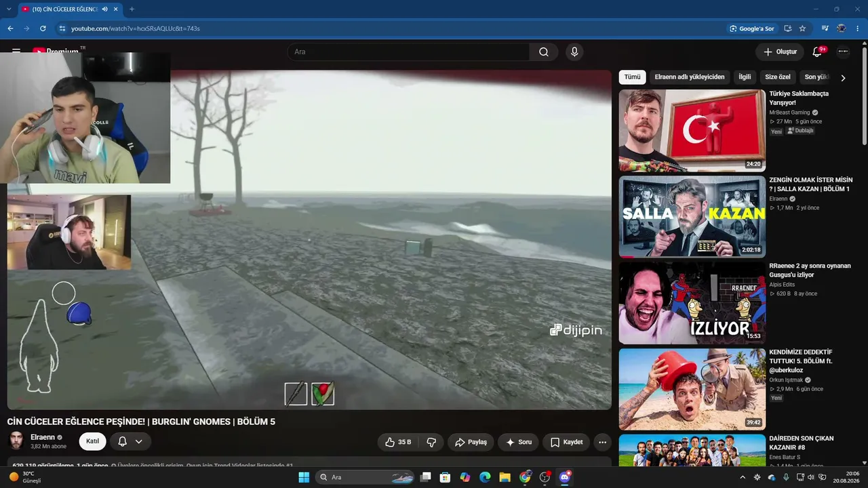This screenshot has height=488, width=868.
Task: Click the Google'a Sor lens button
Action: [751, 28]
